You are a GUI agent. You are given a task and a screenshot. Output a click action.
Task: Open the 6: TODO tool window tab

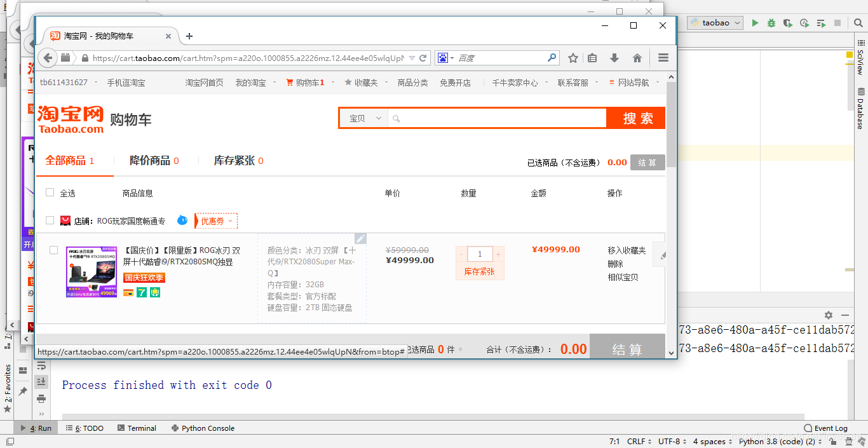tap(85, 428)
